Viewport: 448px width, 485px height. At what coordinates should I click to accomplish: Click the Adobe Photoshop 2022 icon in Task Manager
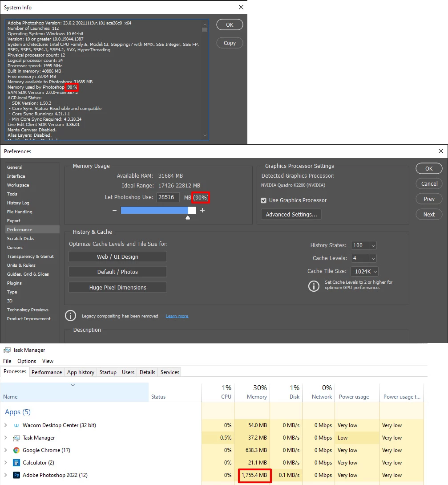(x=16, y=475)
